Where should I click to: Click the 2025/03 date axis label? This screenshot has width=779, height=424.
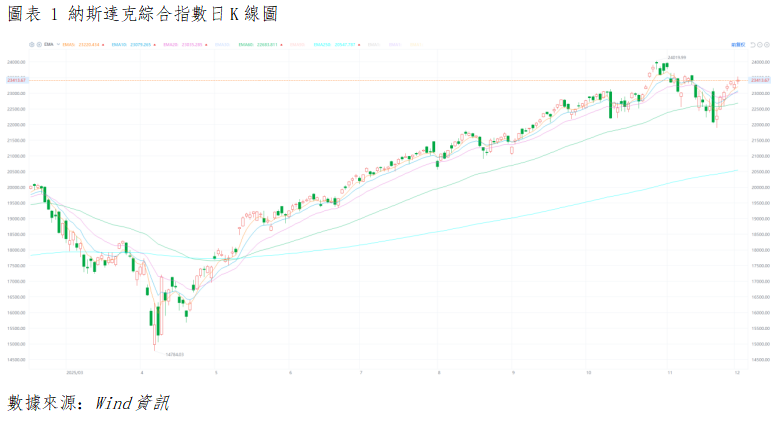pyautogui.click(x=73, y=372)
